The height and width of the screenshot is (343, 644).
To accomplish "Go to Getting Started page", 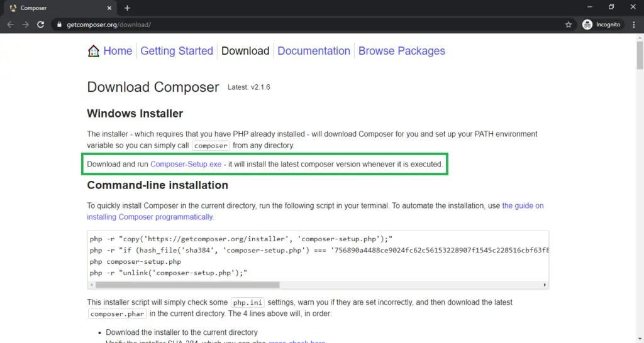I will pyautogui.click(x=177, y=51).
